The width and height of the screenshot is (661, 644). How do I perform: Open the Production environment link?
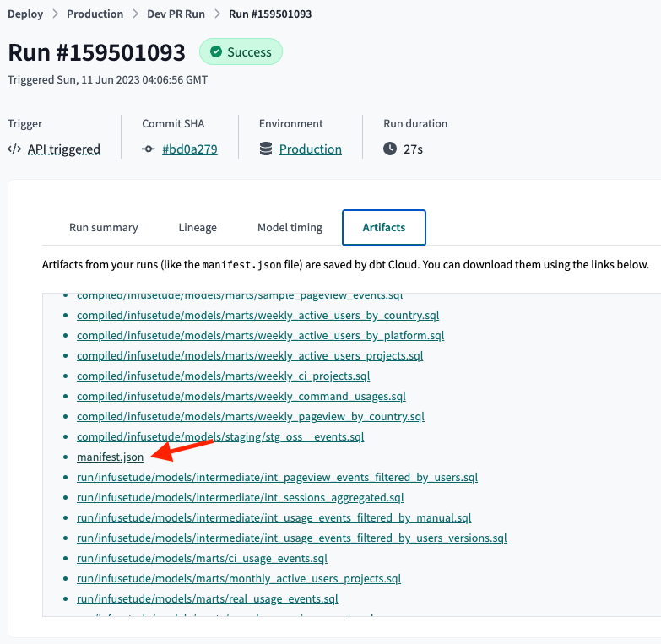pyautogui.click(x=310, y=149)
